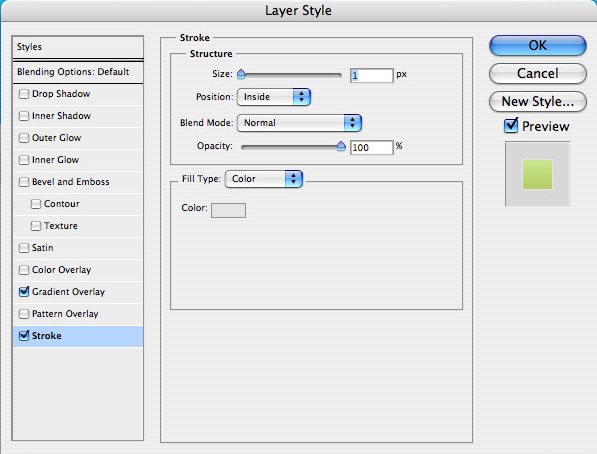Screen dimensions: 597x454
Task: Expand the Fill Type dropdown
Action: tap(264, 179)
